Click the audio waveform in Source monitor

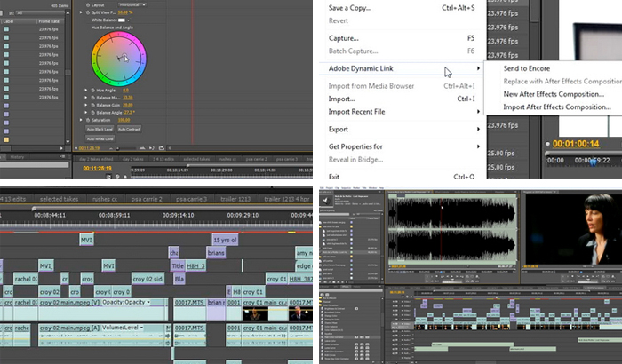coord(452,229)
